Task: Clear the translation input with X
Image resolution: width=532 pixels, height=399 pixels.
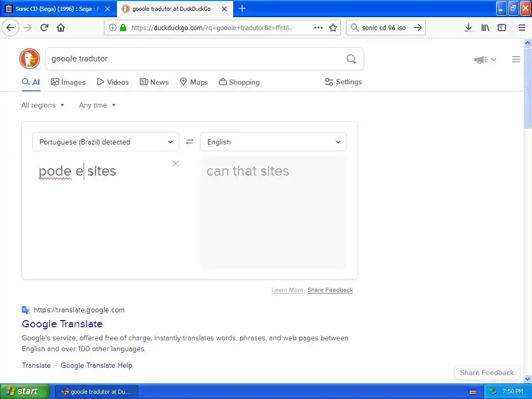Action: coord(176,164)
